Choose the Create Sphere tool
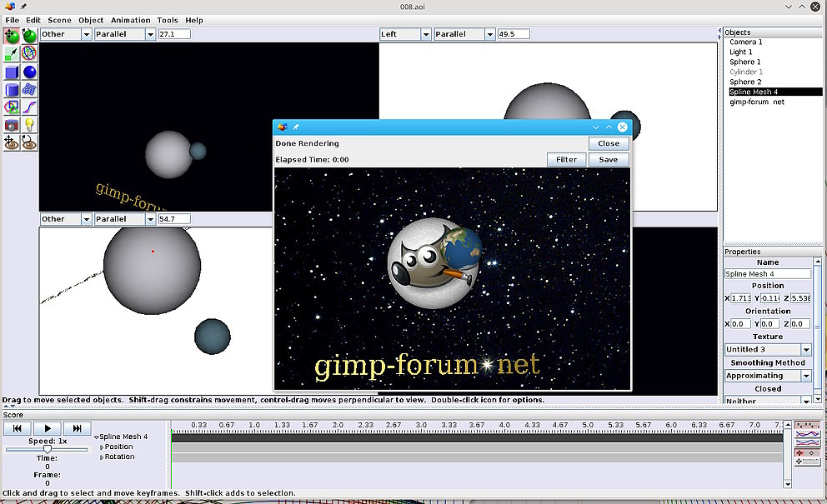This screenshot has height=504, width=827. [x=30, y=72]
